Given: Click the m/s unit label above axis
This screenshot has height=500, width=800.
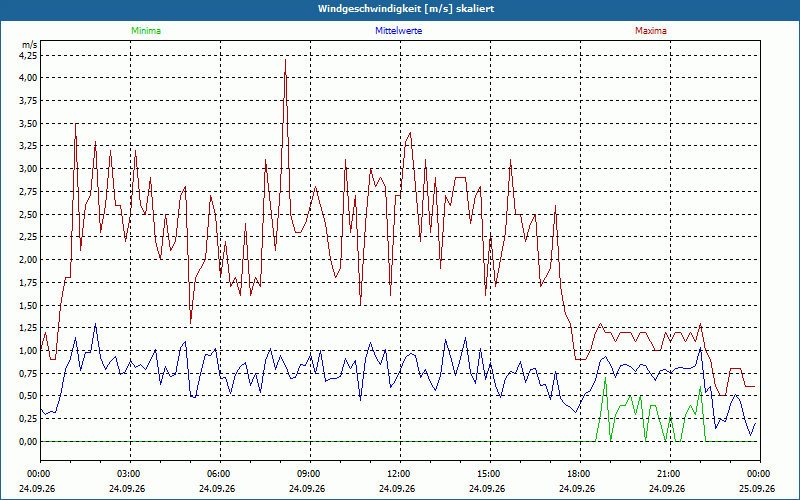Looking at the screenshot, I should click(x=29, y=45).
